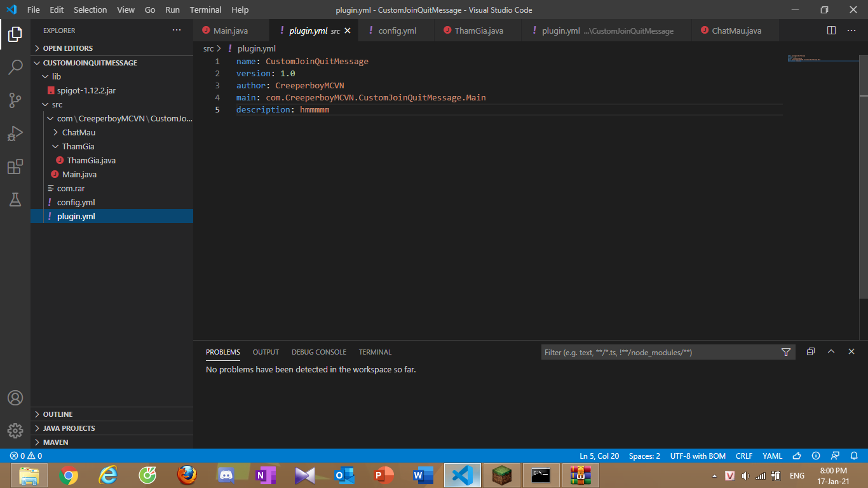868x488 pixels.
Task: Open the Source Control view
Action: tap(15, 100)
